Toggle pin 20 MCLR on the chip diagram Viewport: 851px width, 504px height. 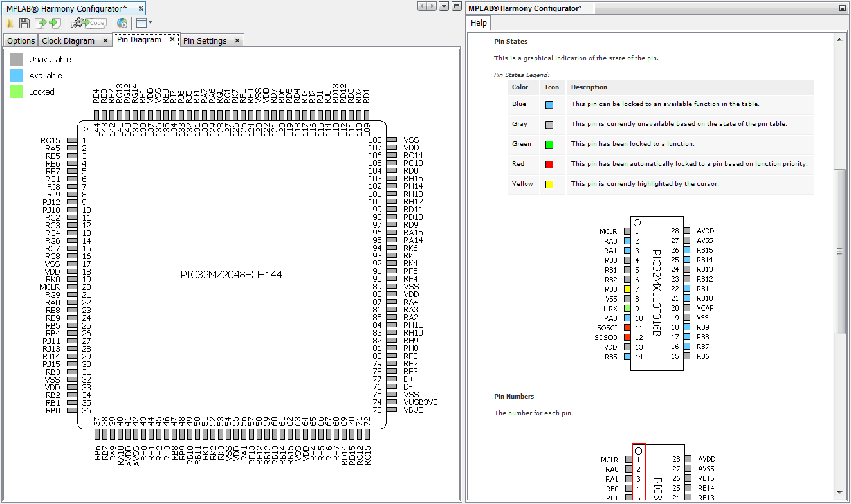(73, 287)
